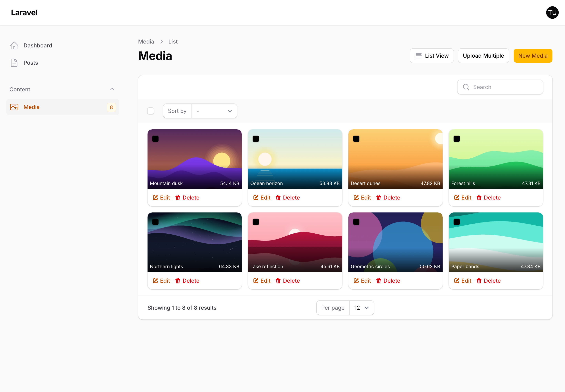Click the Search input field
The width and height of the screenshot is (565, 392).
(x=500, y=87)
